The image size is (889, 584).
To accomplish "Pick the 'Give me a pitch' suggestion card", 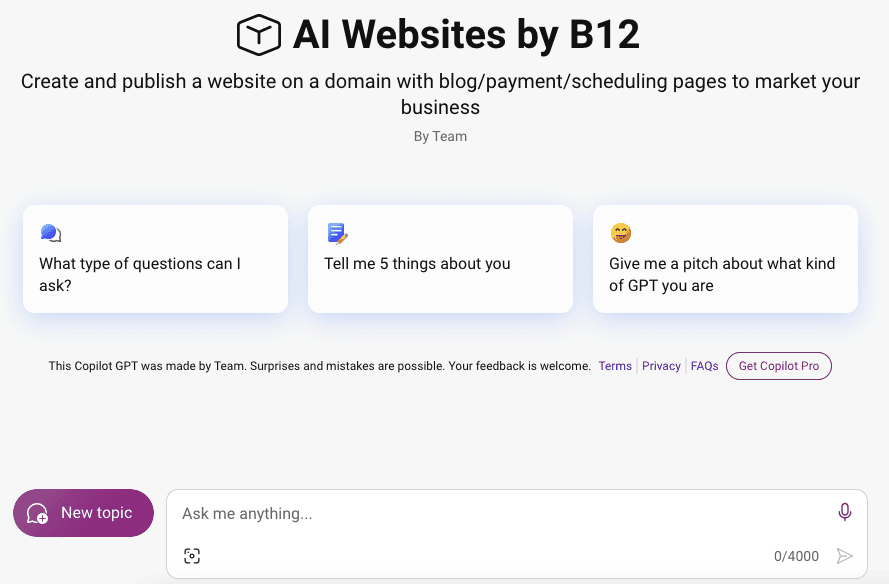I will pyautogui.click(x=725, y=258).
